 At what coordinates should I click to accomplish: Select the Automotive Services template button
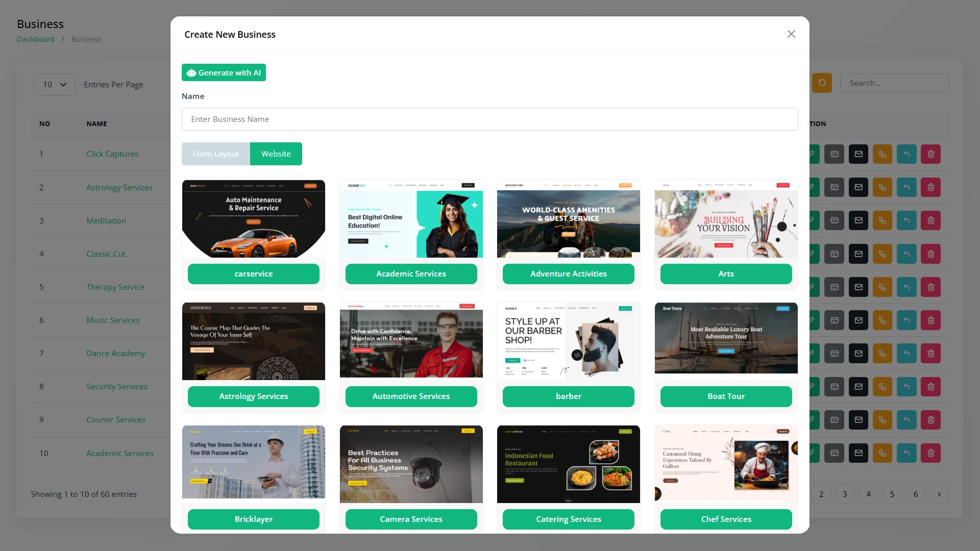coord(411,396)
